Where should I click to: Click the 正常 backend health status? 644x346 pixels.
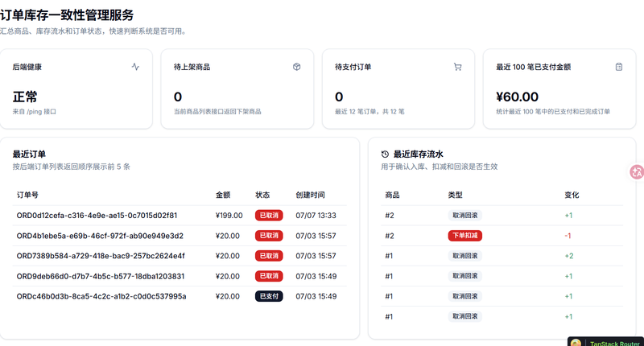25,97
